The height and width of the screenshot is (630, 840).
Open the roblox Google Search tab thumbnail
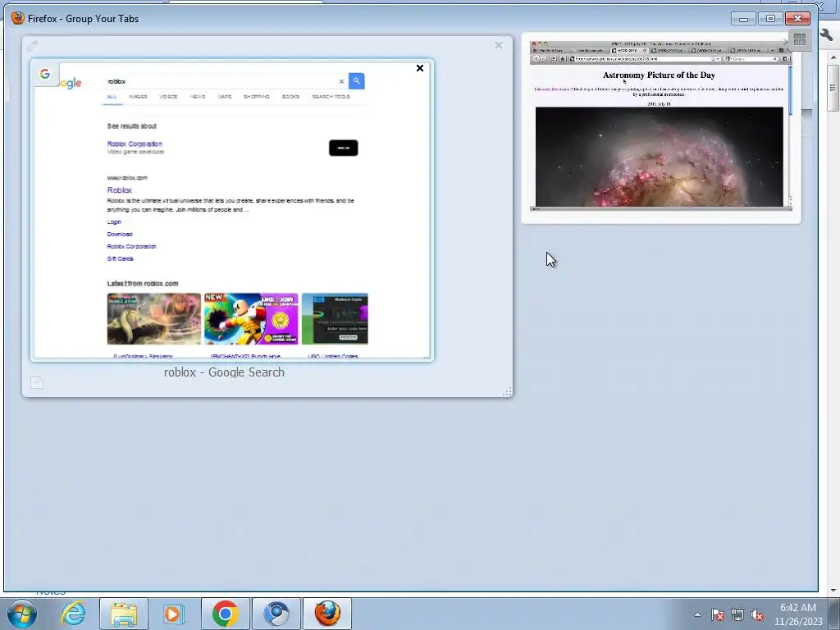click(x=232, y=210)
